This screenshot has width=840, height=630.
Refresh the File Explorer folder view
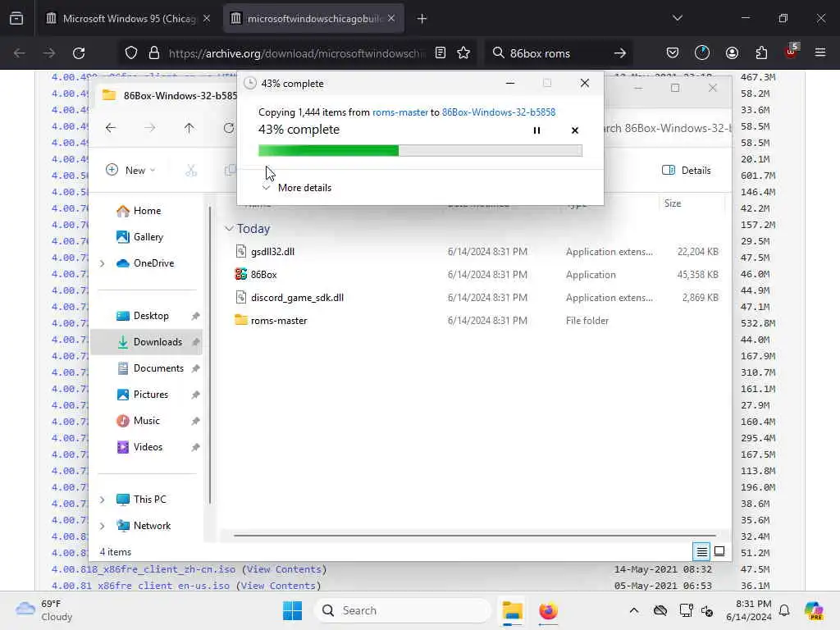click(x=229, y=127)
